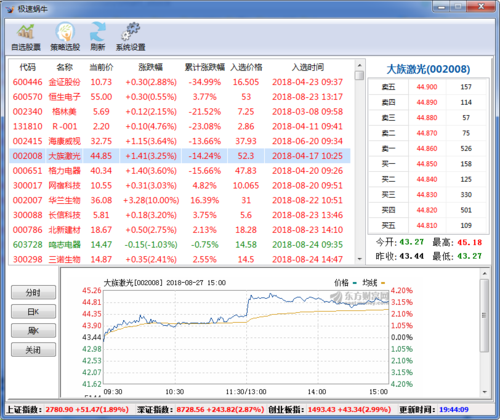Sort by the 累计涨跌幅 column header

point(205,67)
